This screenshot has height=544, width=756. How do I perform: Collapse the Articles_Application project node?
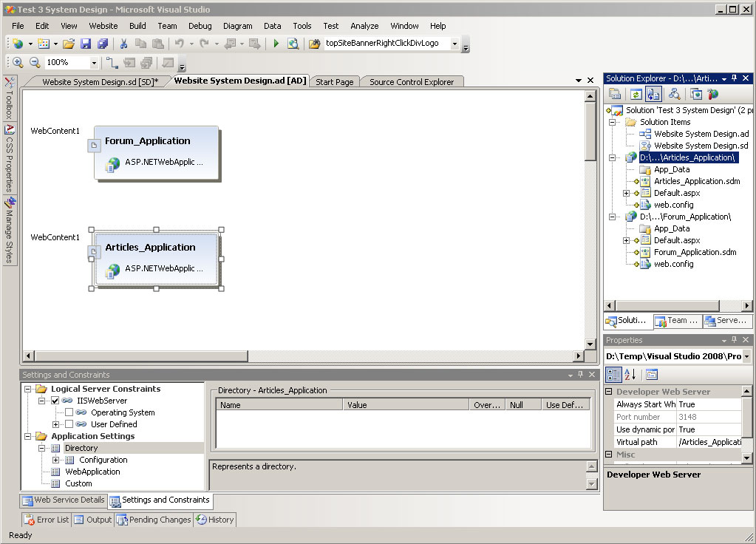point(613,157)
